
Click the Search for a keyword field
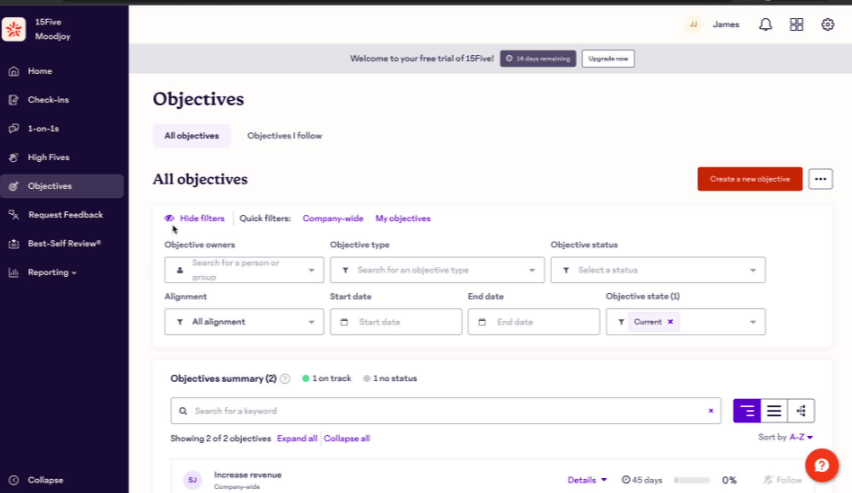point(446,411)
